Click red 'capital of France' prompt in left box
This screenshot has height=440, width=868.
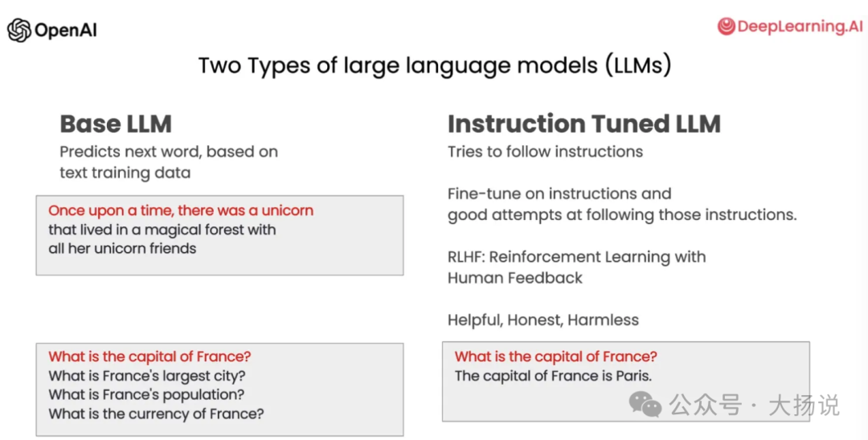(x=149, y=356)
